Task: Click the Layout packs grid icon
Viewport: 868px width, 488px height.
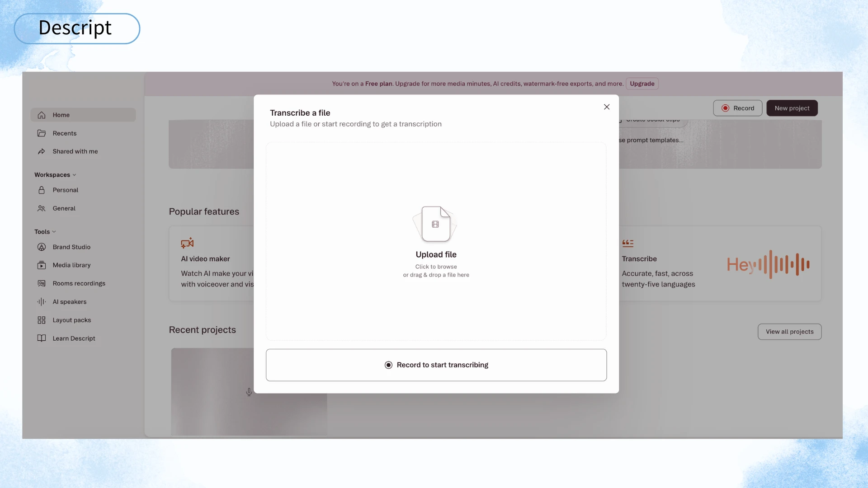Action: coord(42,320)
